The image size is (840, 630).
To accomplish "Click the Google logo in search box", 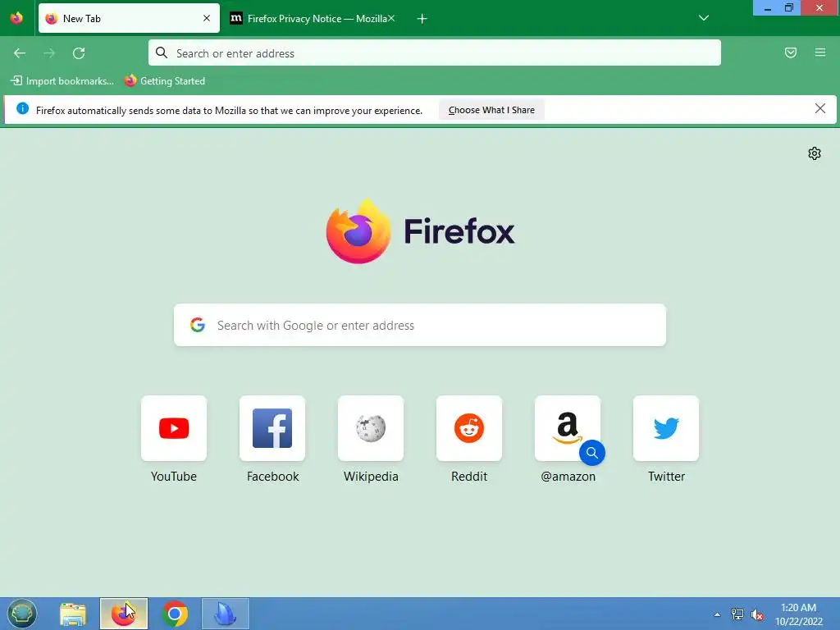I will [x=198, y=325].
